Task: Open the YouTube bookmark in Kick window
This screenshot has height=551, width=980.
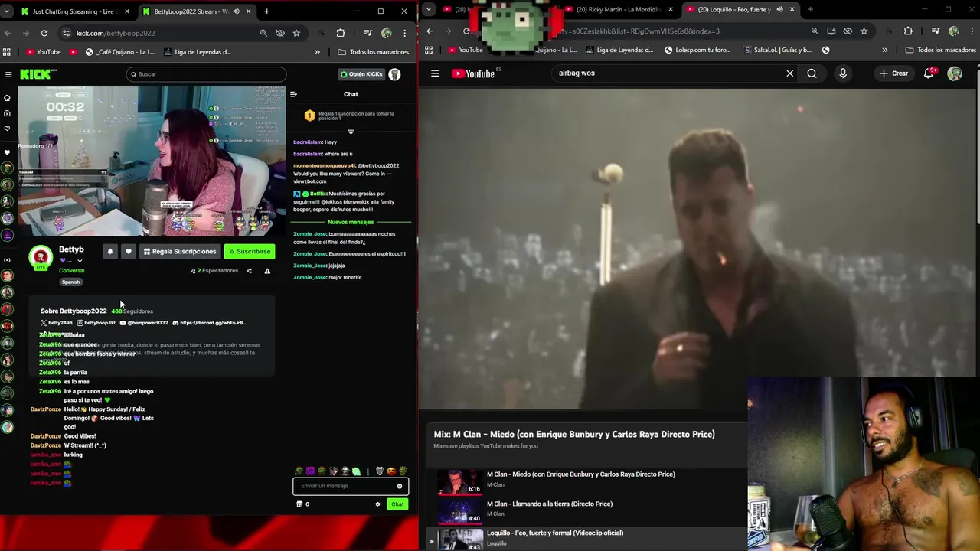Action: point(44,52)
